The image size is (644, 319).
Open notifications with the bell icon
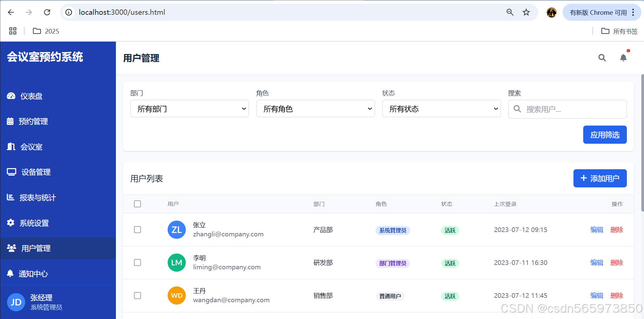pos(624,58)
